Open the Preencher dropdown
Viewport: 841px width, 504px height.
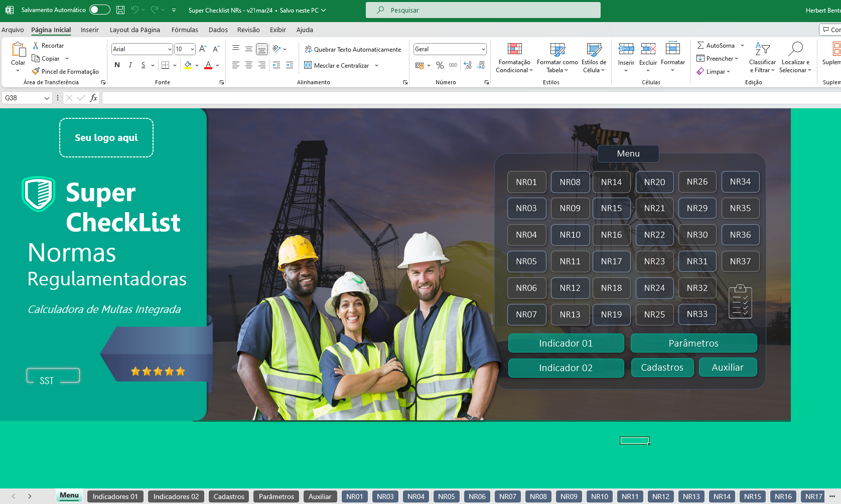pyautogui.click(x=717, y=58)
